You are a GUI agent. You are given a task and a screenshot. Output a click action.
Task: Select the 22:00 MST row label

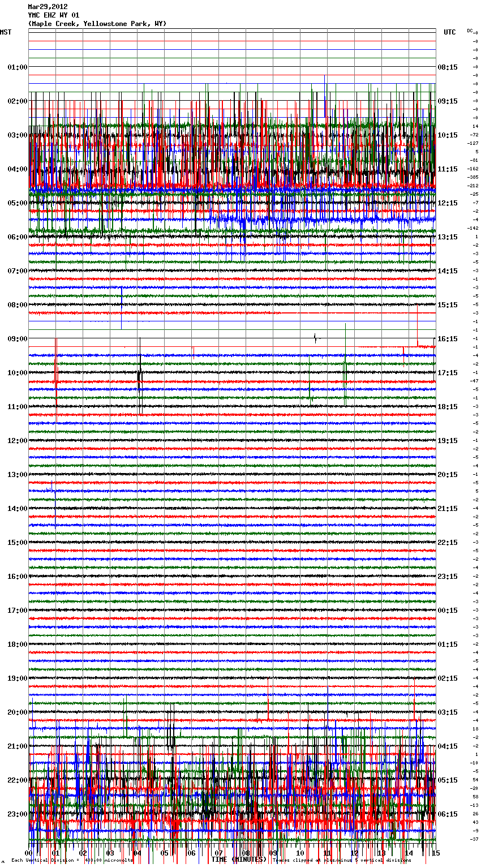18,780
